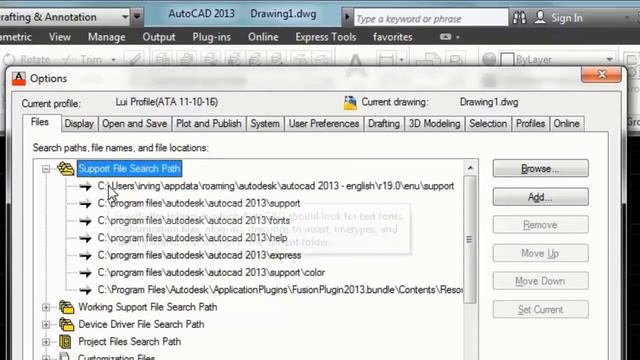Open the Online ribbon tab
Screen dimensions: 640x360
(x=263, y=37)
